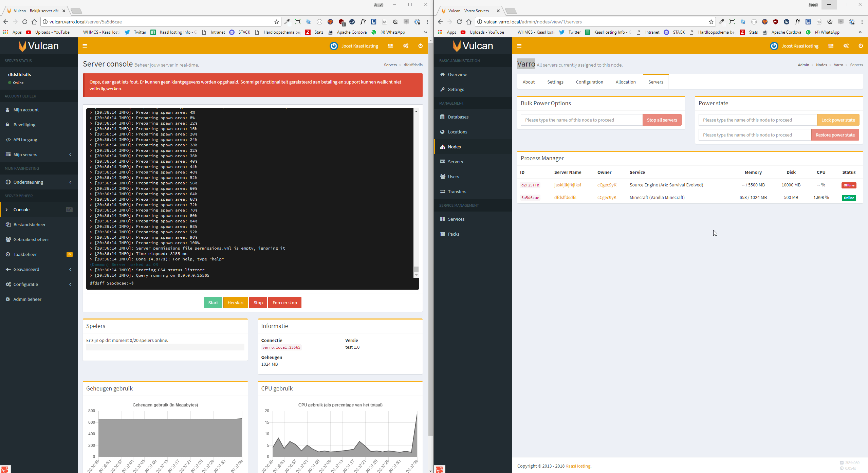Click the console scrollbar thumb
Image resolution: width=868 pixels, height=473 pixels.
(416, 269)
